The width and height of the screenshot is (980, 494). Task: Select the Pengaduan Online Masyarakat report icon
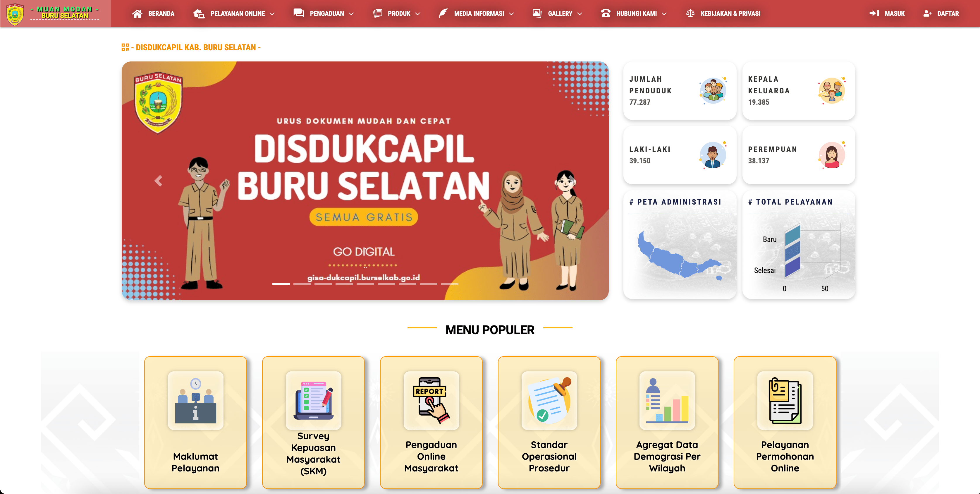coord(431,400)
